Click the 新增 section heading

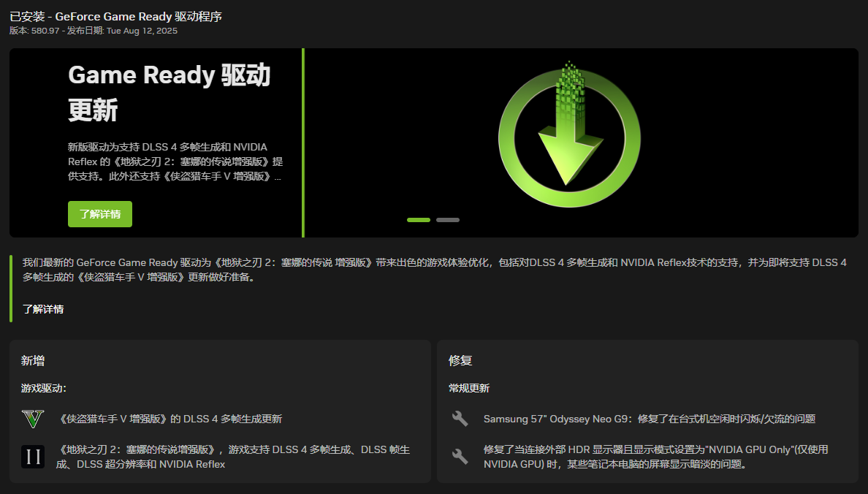pos(33,360)
